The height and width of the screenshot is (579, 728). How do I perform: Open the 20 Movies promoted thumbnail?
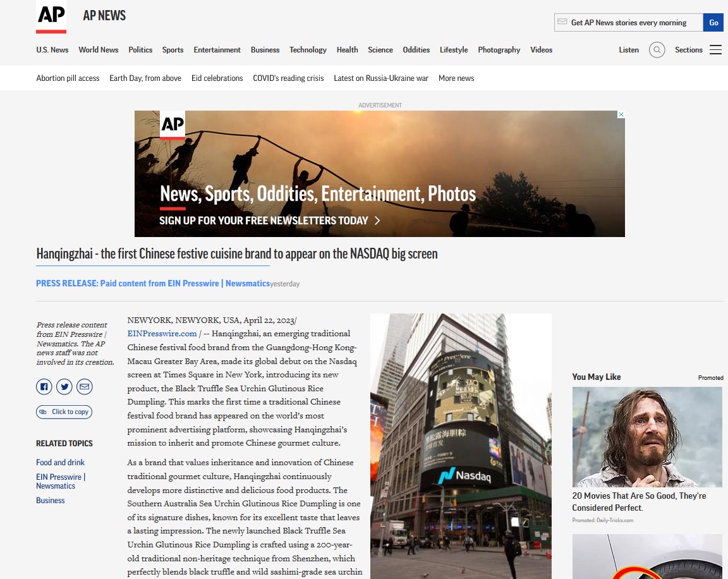(x=646, y=437)
